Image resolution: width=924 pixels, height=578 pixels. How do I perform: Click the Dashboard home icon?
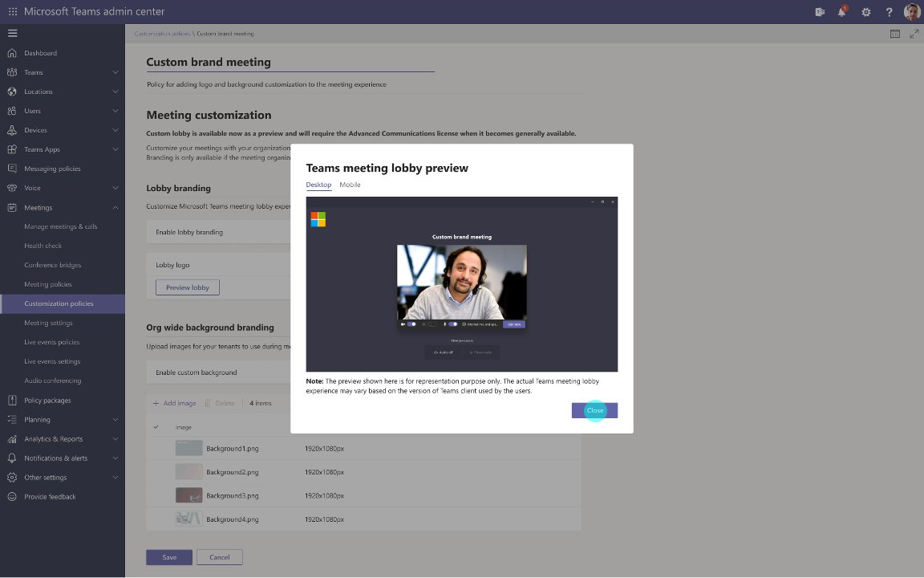click(12, 53)
